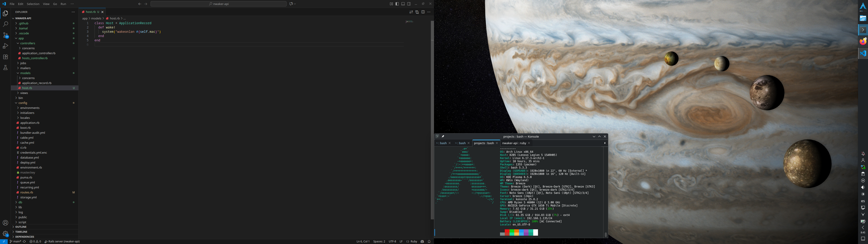Click the Split Editor Right icon

[423, 12]
